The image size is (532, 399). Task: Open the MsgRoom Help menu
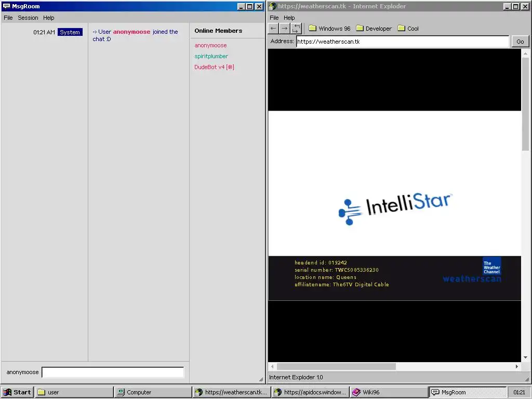coord(48,18)
